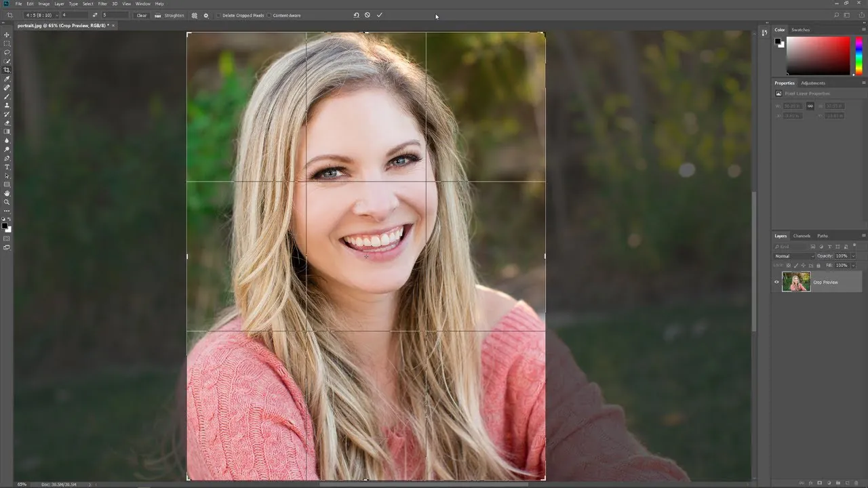Select the Dodge tool
868x488 pixels.
point(7,149)
